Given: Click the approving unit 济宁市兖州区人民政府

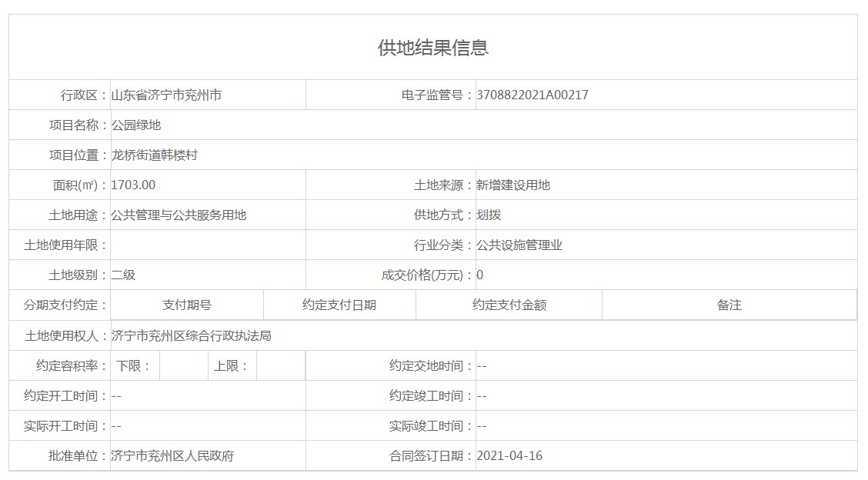Looking at the screenshot, I should click(x=172, y=456).
